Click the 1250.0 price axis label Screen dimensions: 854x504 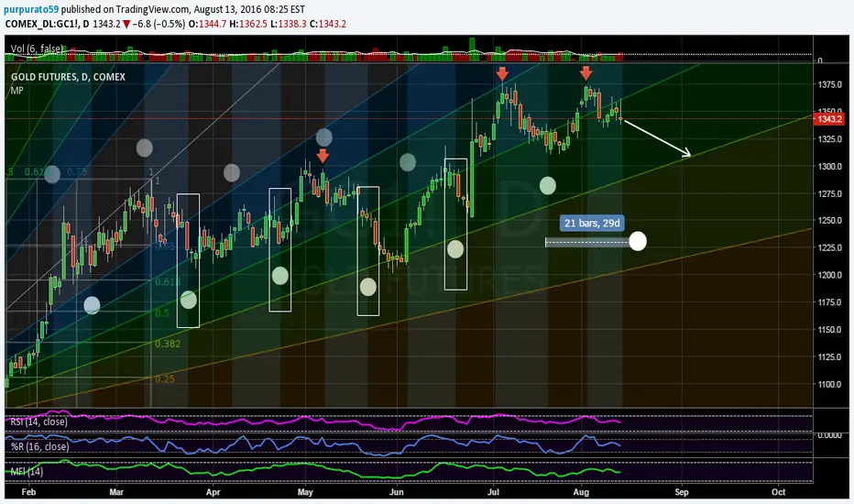click(829, 221)
